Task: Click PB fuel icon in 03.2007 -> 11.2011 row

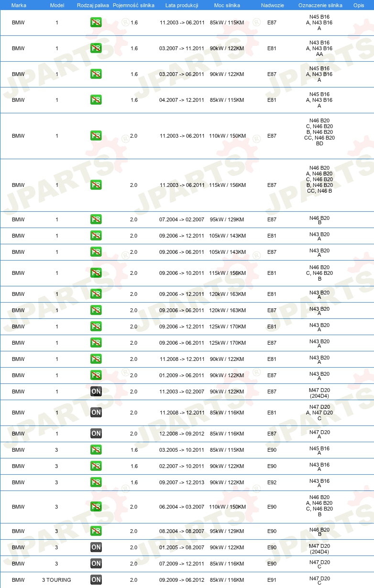Action: tap(96, 48)
